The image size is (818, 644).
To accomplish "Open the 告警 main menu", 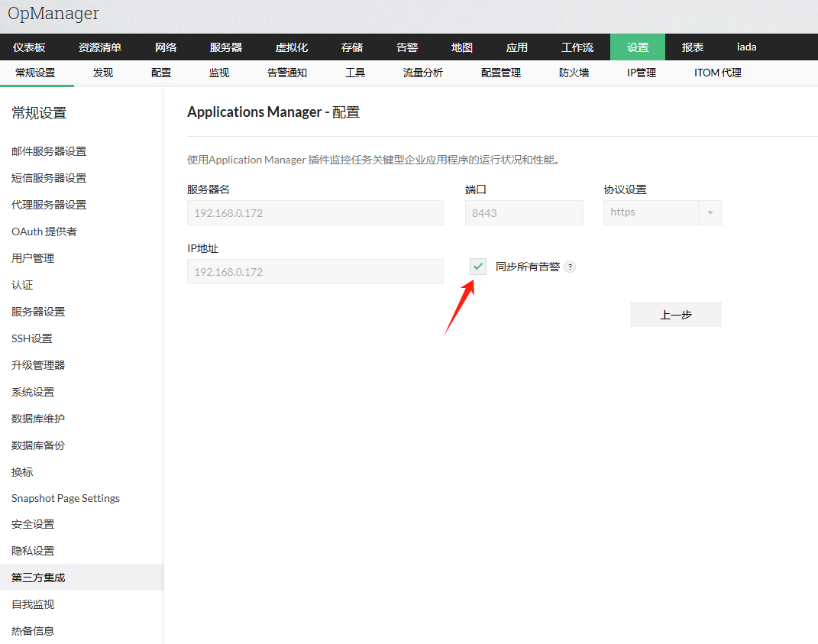I will coord(407,47).
